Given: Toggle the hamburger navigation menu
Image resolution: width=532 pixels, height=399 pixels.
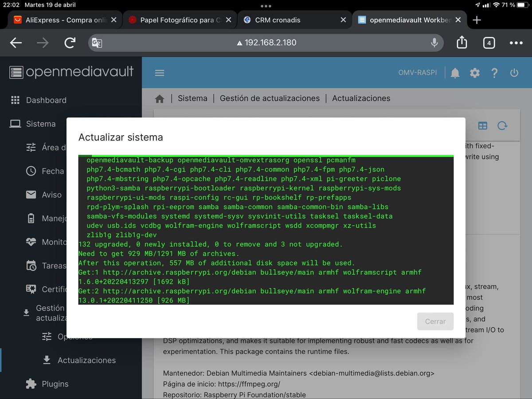Looking at the screenshot, I should pyautogui.click(x=160, y=73).
